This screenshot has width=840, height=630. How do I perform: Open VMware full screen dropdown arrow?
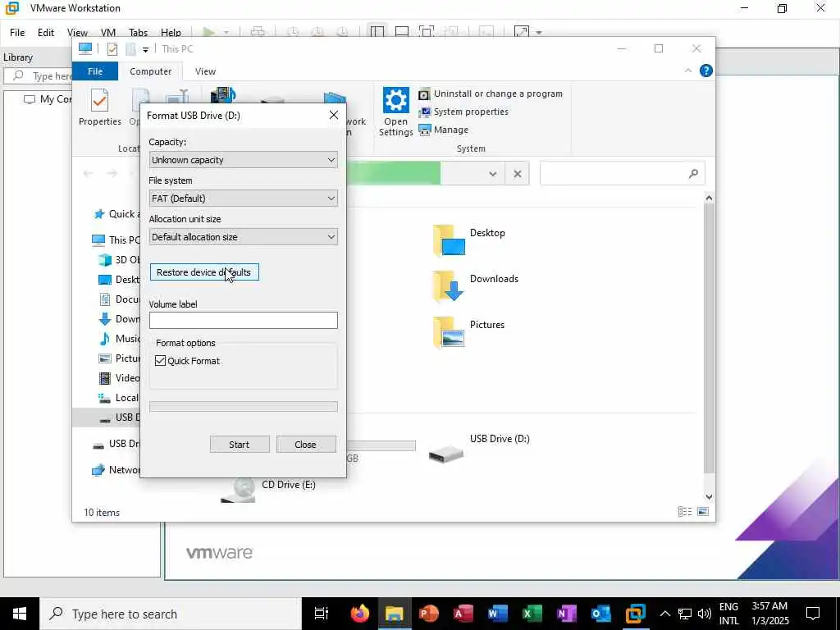tap(539, 33)
